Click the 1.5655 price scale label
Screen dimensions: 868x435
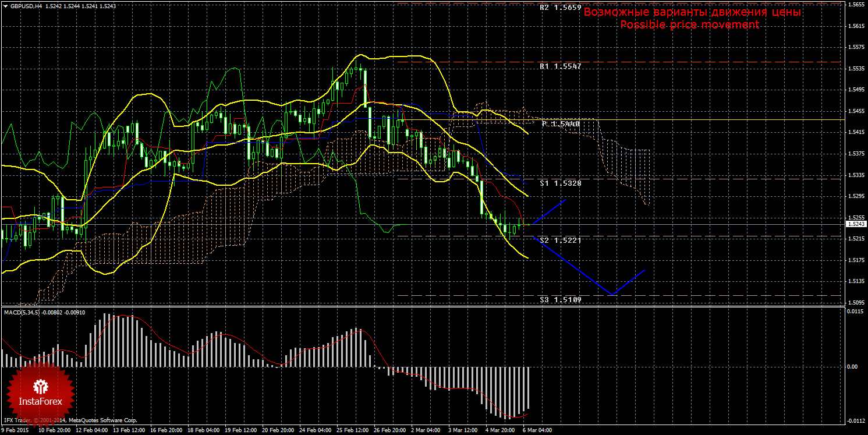point(855,5)
